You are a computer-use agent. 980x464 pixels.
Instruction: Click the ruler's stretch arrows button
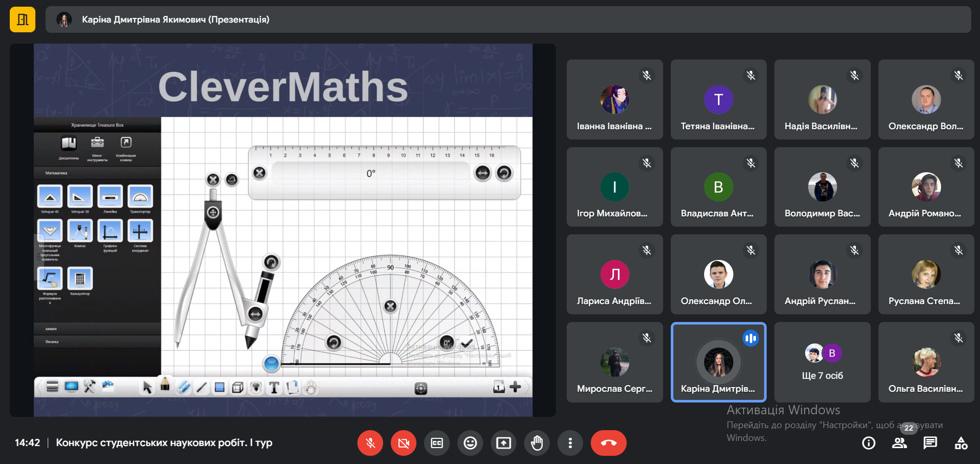(483, 173)
